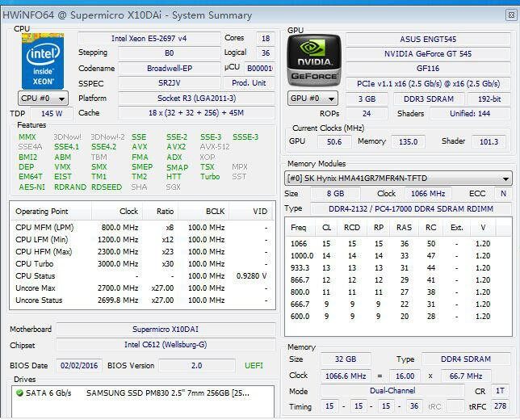Click the Shader clock 101.3 value
Viewport: 520px width, 420px height.
pos(489,141)
